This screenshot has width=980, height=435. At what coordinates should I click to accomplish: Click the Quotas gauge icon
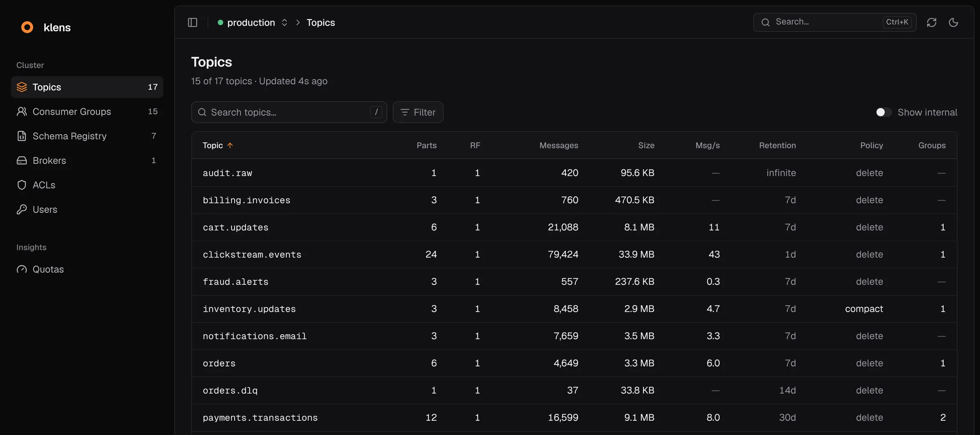pyautogui.click(x=22, y=269)
